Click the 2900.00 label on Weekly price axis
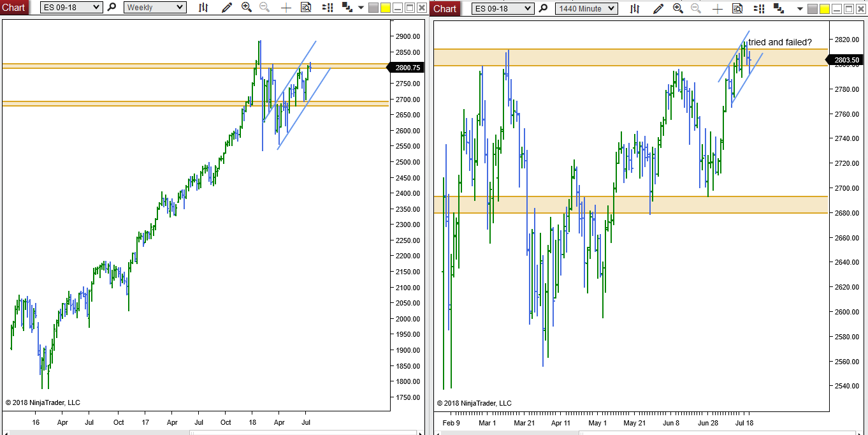The image size is (868, 435). [408, 37]
